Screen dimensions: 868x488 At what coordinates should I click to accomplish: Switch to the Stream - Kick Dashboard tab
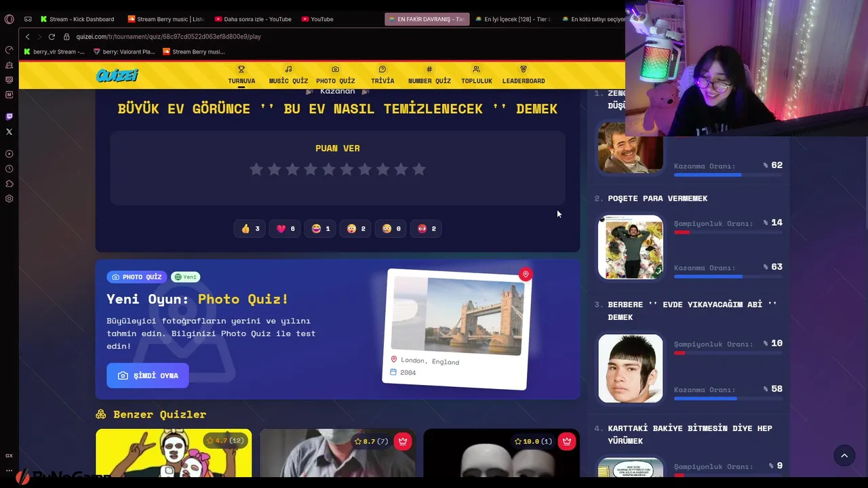(x=77, y=19)
